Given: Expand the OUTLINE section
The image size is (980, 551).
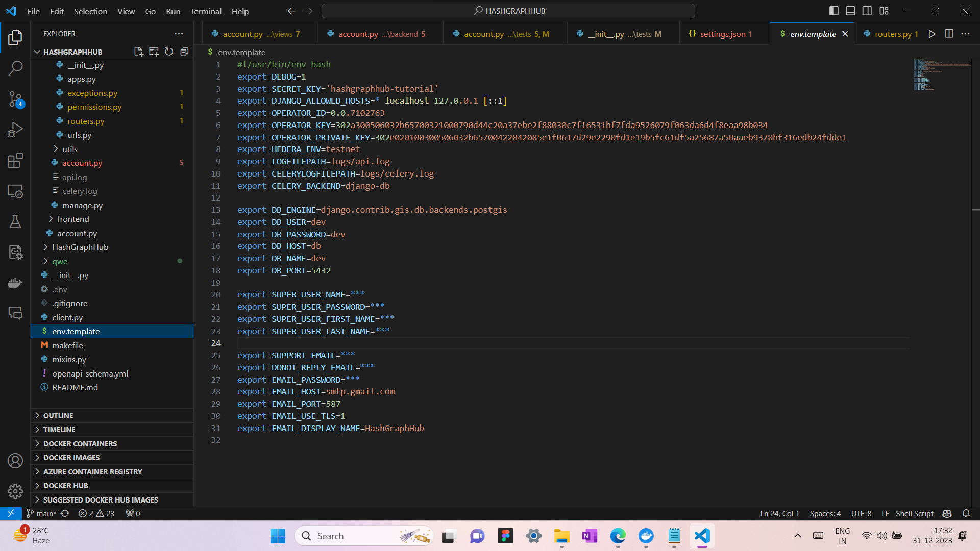Looking at the screenshot, I should 58,416.
